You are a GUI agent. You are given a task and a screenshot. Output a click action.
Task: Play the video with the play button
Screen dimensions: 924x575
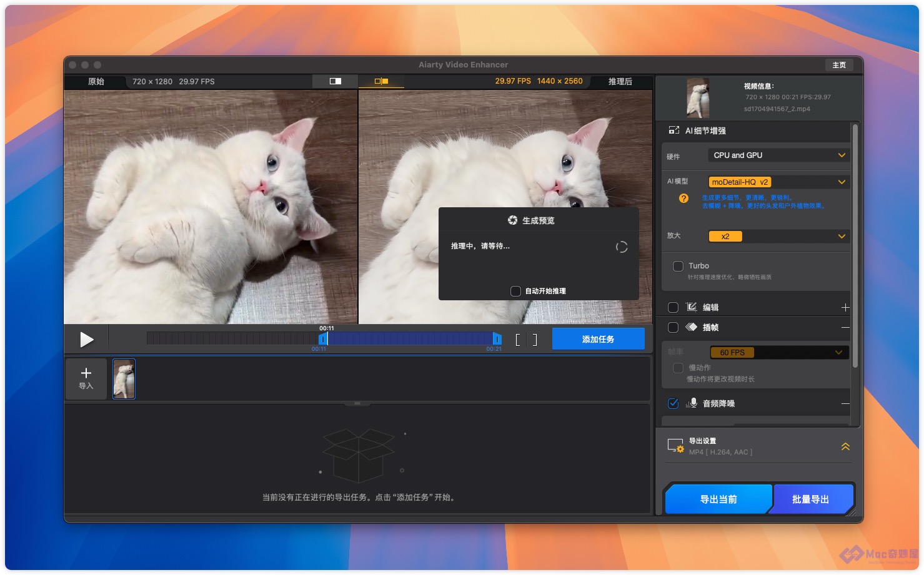click(x=87, y=339)
